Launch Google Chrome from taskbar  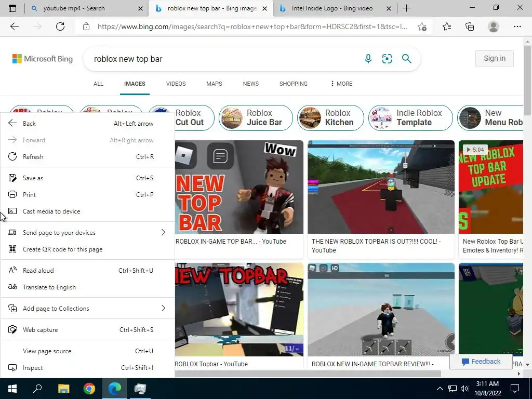click(x=89, y=389)
